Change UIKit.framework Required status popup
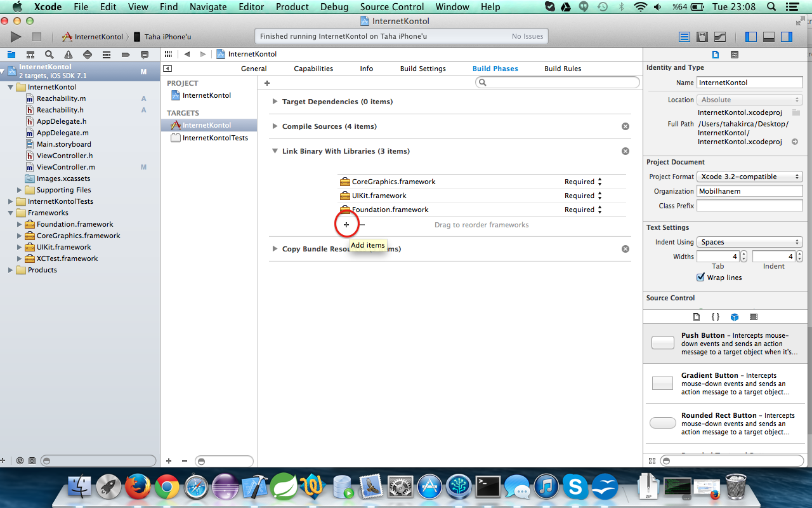 (x=583, y=196)
